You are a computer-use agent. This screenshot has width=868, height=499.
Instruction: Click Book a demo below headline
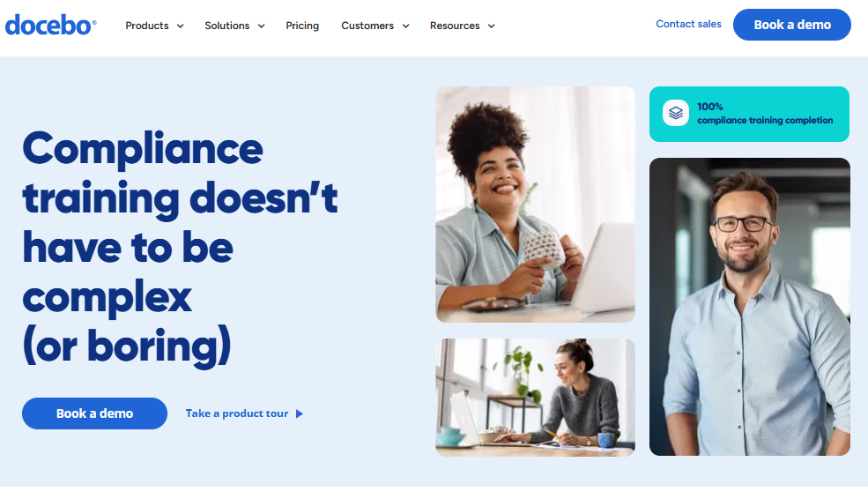tap(94, 413)
